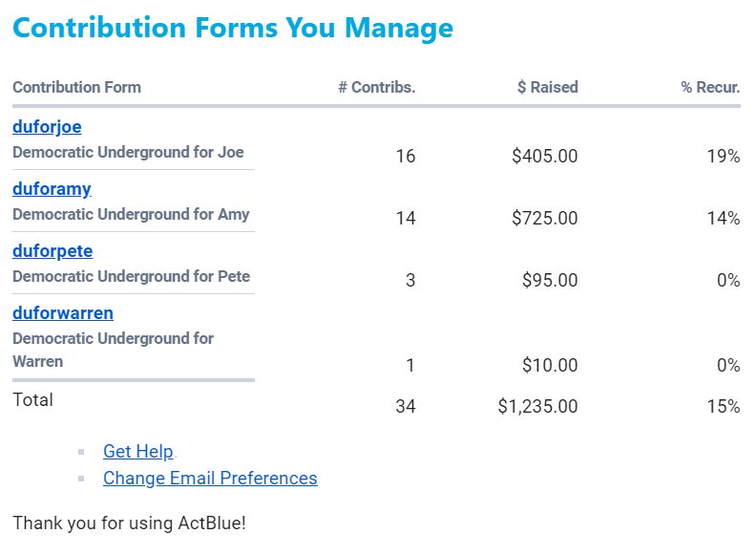
Task: Select the Democratic Underground for Amy text
Action: tap(131, 214)
